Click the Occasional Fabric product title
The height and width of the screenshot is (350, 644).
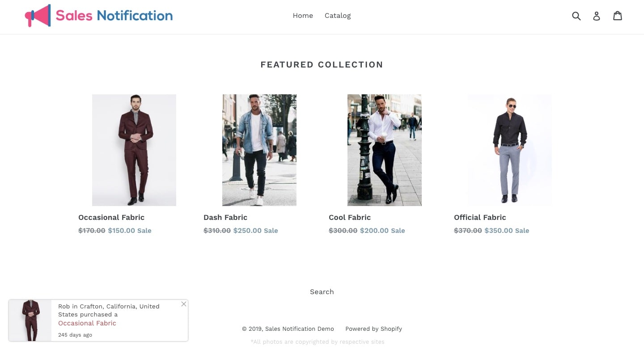(x=111, y=217)
